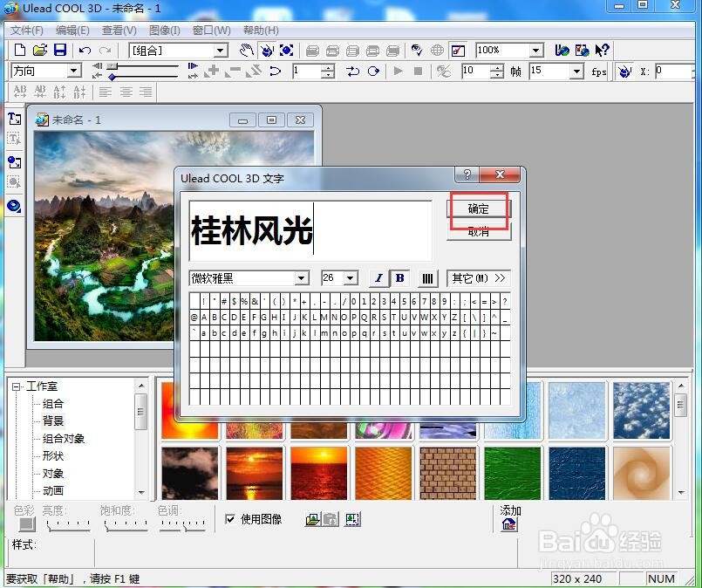Click the 色彩 color swatch box
The width and height of the screenshot is (702, 588).
27,524
